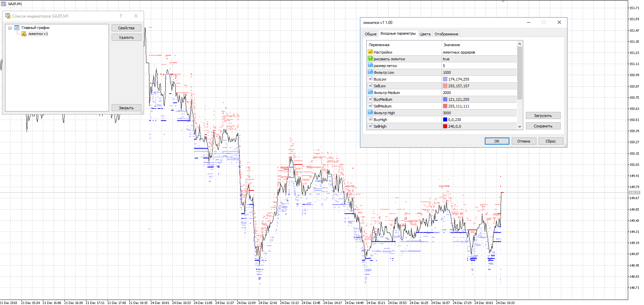Select the SellHigh color swatch 240,0,0
The image size is (644, 305).
coord(445,126)
